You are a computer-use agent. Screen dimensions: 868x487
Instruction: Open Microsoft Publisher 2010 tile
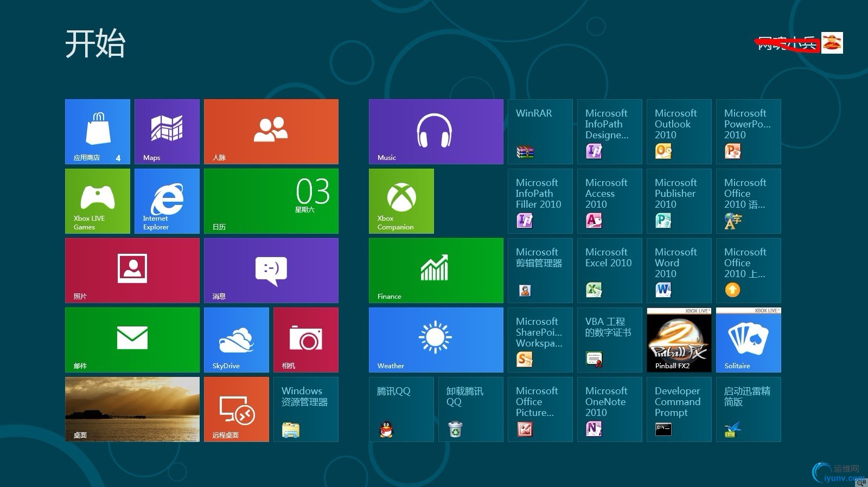(679, 201)
